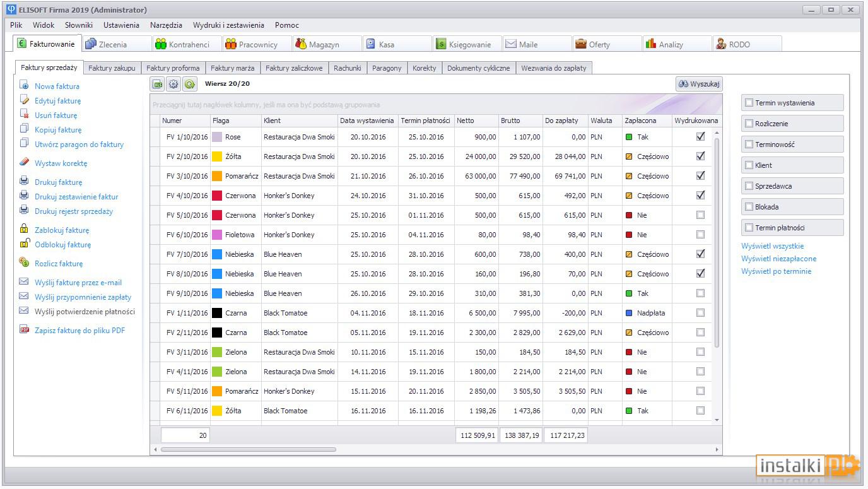
Task: Open the Oferty module
Action: pos(607,44)
